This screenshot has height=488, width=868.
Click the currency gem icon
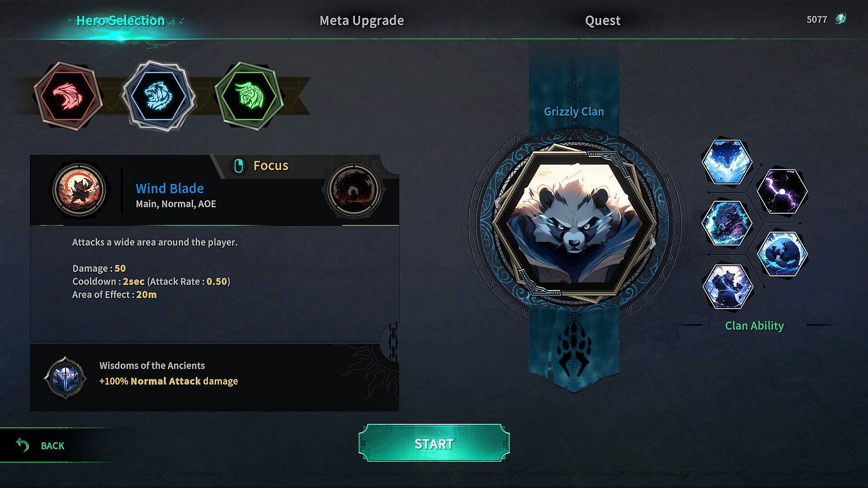pos(840,19)
